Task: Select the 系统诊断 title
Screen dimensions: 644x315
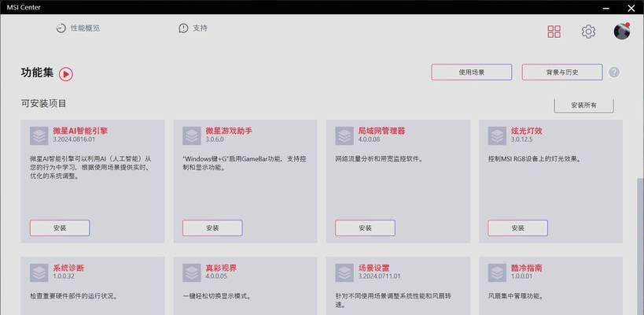Action: [x=68, y=268]
